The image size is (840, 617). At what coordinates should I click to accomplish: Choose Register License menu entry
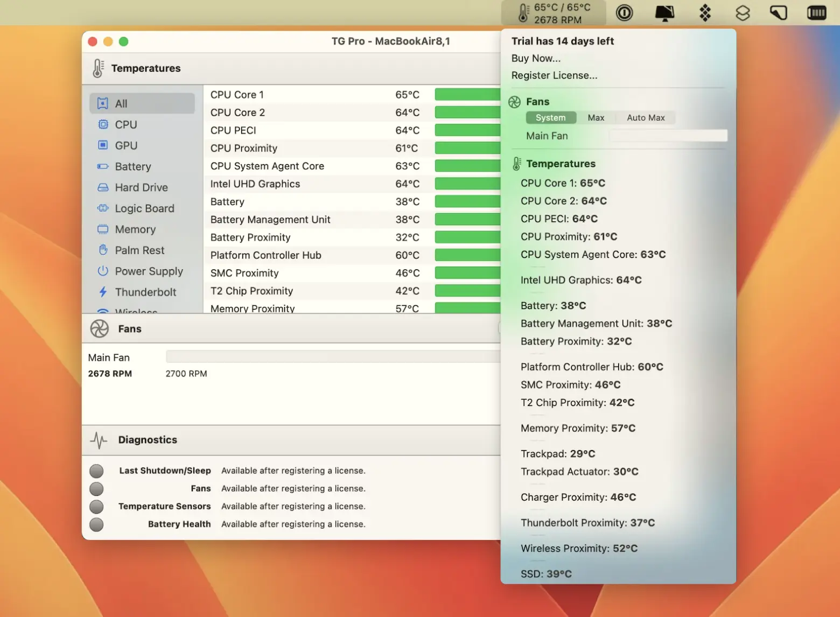pyautogui.click(x=554, y=75)
